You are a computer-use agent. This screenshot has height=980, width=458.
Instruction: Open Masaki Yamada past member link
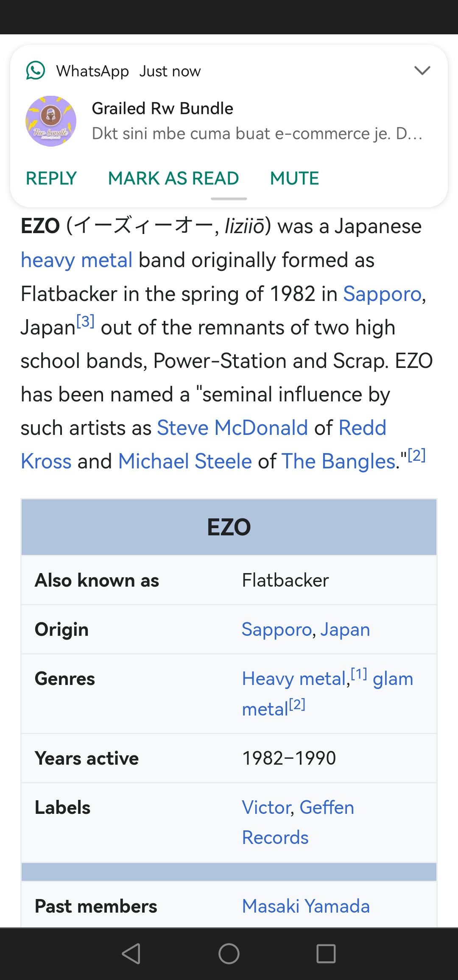coord(306,906)
